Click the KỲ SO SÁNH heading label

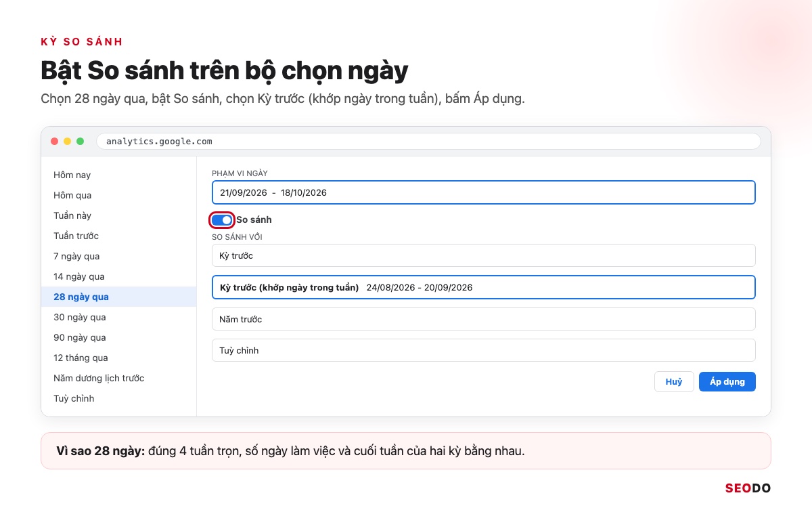click(82, 42)
